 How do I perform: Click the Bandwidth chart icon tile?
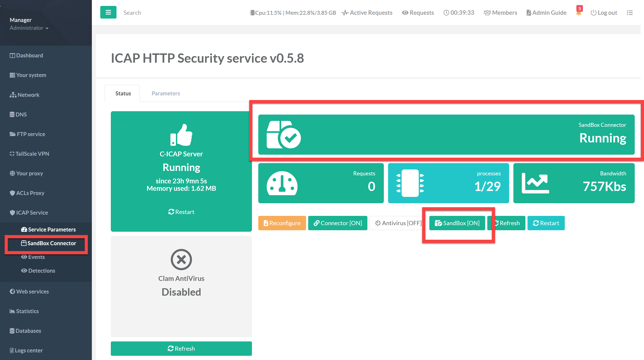pyautogui.click(x=535, y=183)
